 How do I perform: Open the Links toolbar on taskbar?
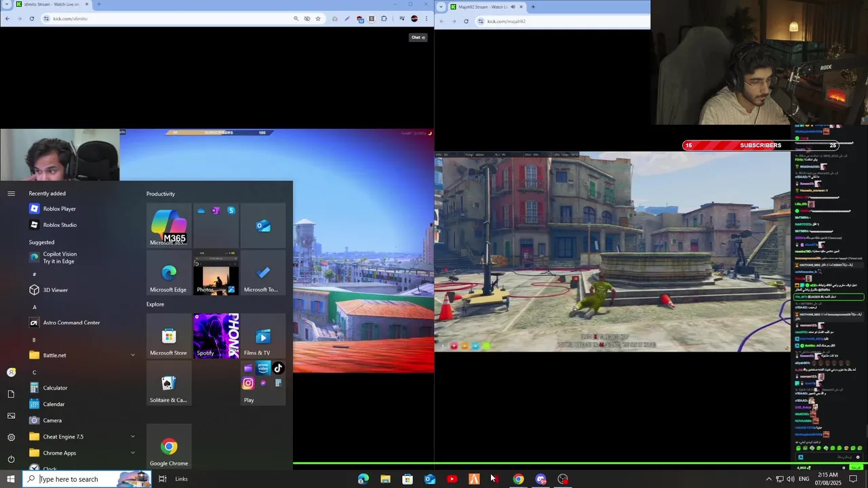pos(181,479)
